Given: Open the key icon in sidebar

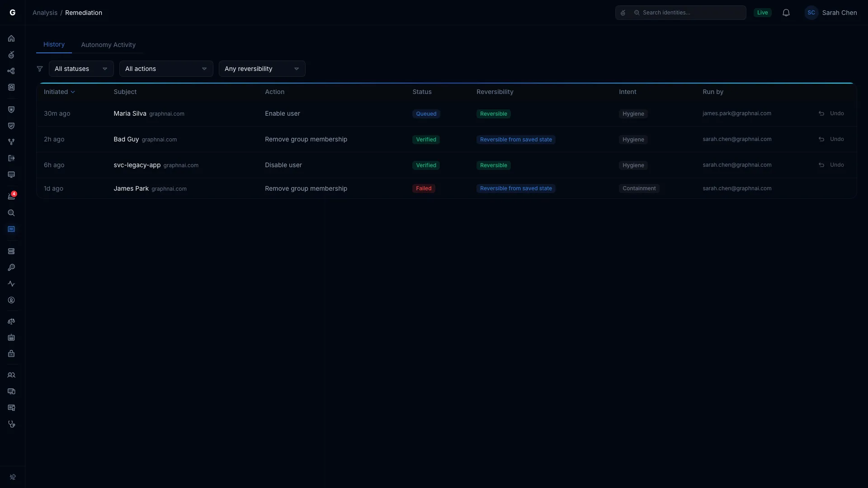Looking at the screenshot, I should [x=11, y=267].
